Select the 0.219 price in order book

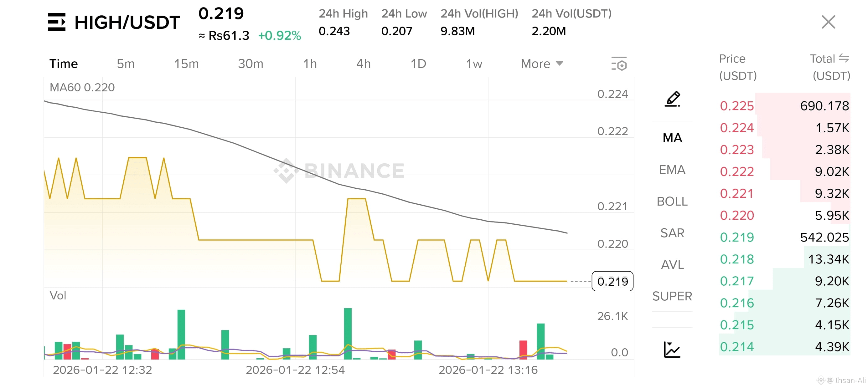click(737, 237)
